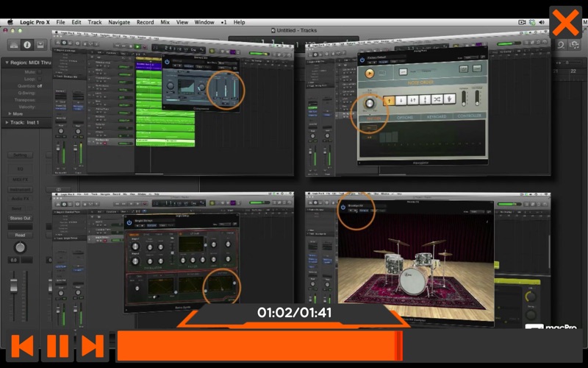The width and height of the screenshot is (588, 368).
Task: Open the File menu
Action: [x=60, y=22]
